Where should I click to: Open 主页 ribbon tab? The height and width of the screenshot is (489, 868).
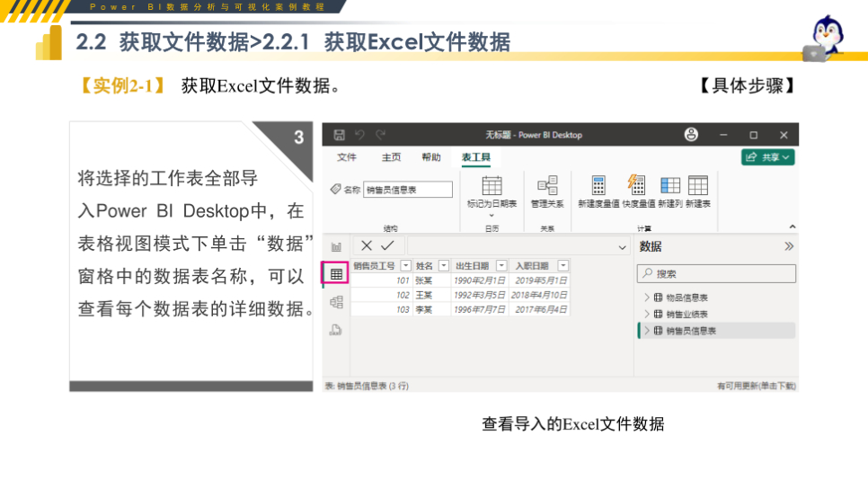(x=391, y=157)
